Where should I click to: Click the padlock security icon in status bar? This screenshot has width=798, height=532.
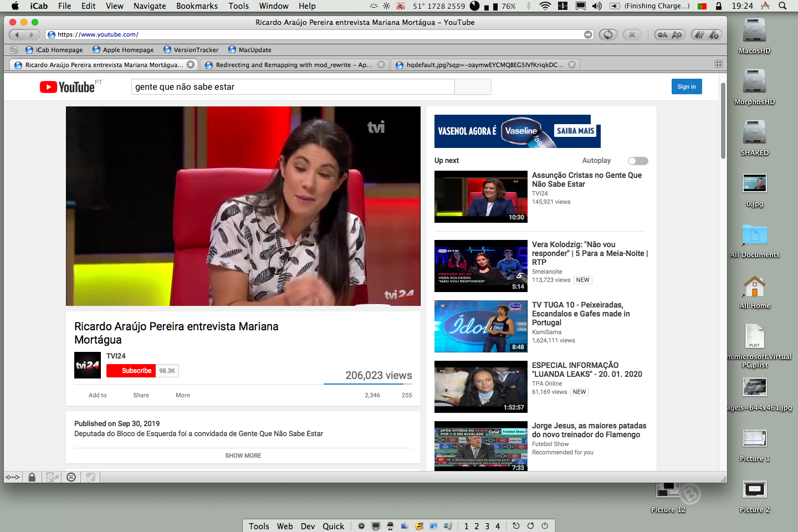tap(32, 477)
